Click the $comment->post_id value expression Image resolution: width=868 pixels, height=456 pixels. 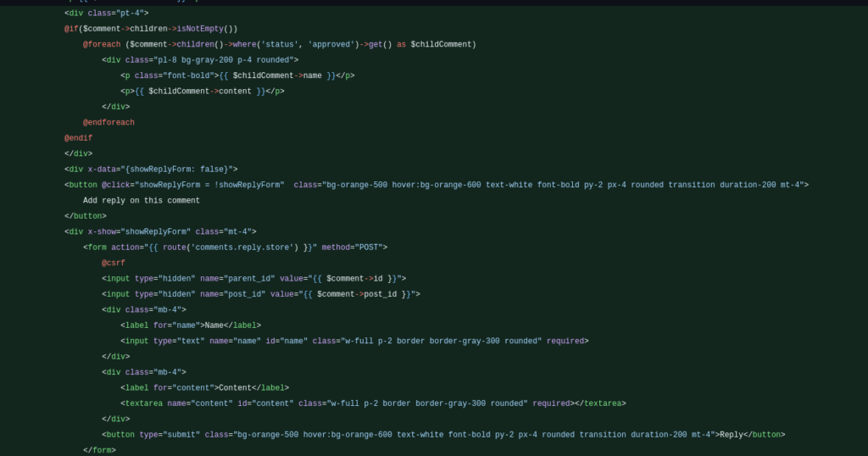(357, 294)
